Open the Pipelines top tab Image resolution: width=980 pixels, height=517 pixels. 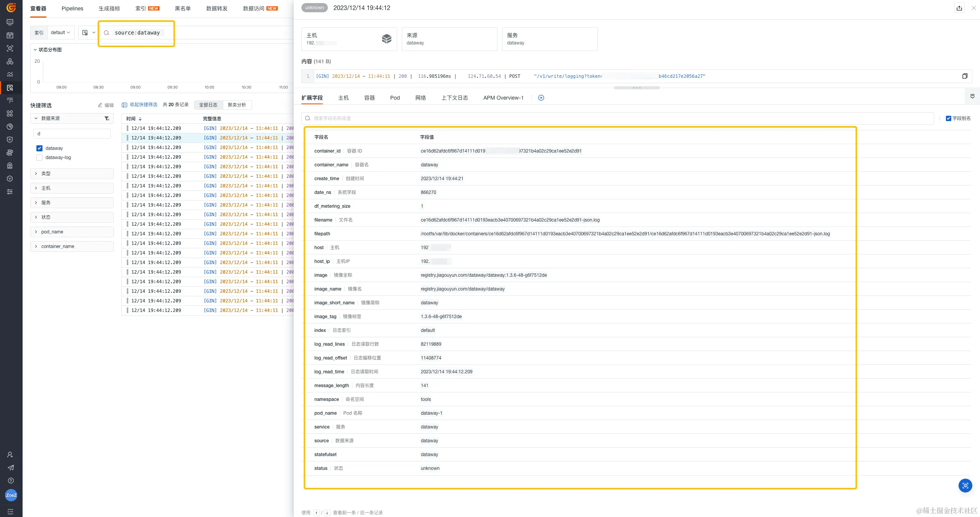[72, 8]
